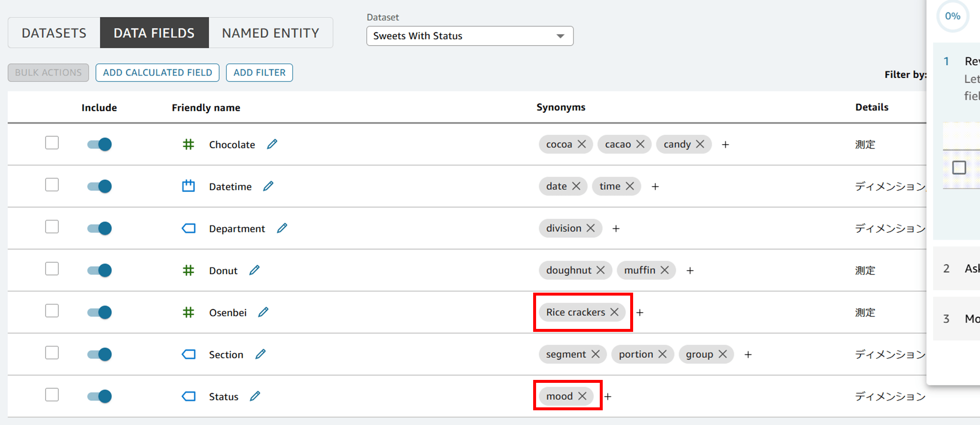Add a synonym to Donut with plus

point(690,271)
